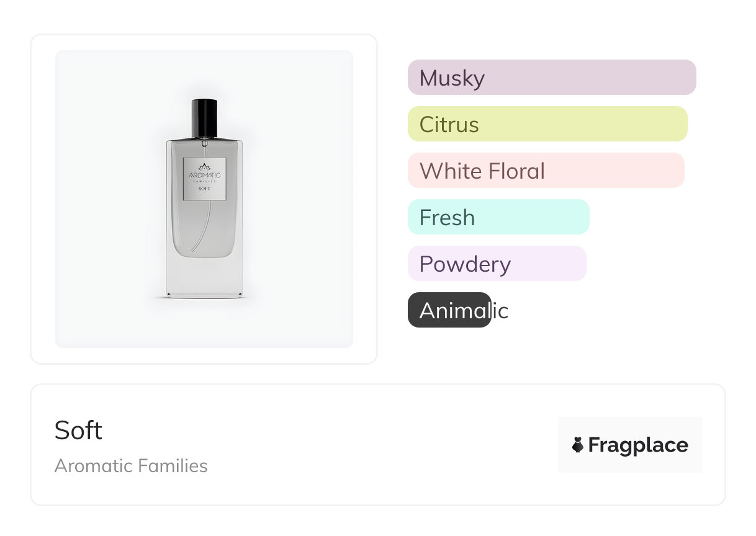Viewport: 756px width, 536px height.
Task: Click the Soft fragrance title
Action: [x=78, y=430]
